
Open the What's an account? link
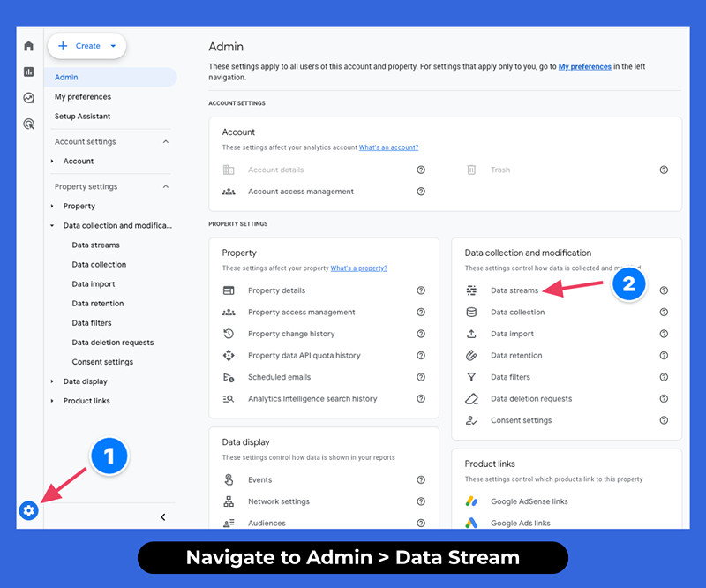click(388, 147)
